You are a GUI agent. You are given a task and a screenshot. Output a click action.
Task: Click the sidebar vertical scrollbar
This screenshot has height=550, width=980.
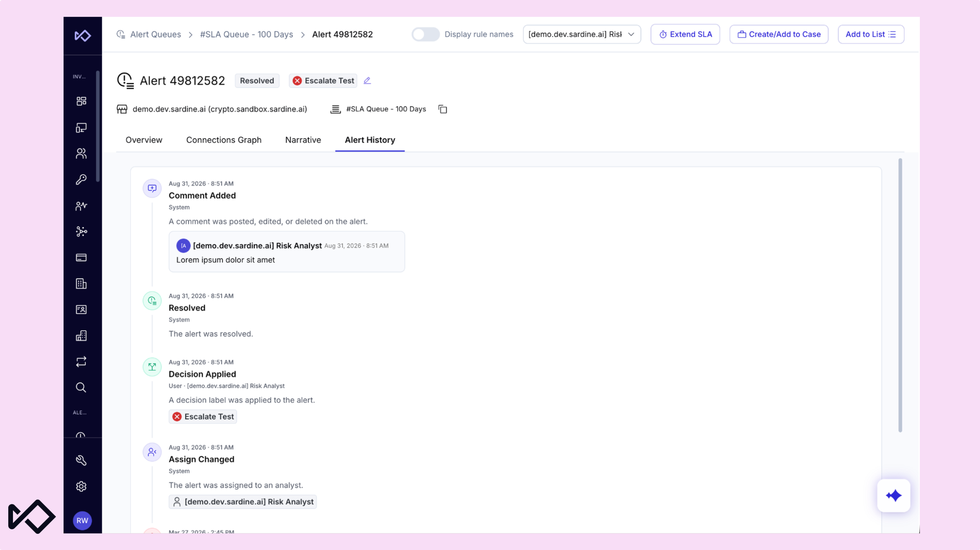(98, 126)
